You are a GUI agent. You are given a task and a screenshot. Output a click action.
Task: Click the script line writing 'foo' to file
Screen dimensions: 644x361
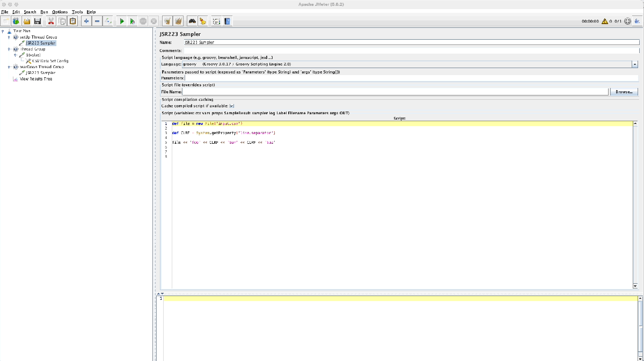point(223,142)
